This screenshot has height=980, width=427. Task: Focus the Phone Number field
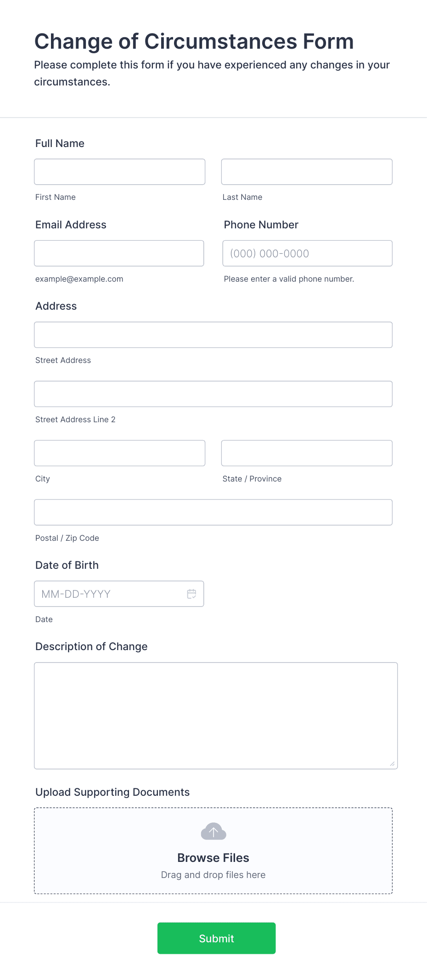click(x=307, y=253)
